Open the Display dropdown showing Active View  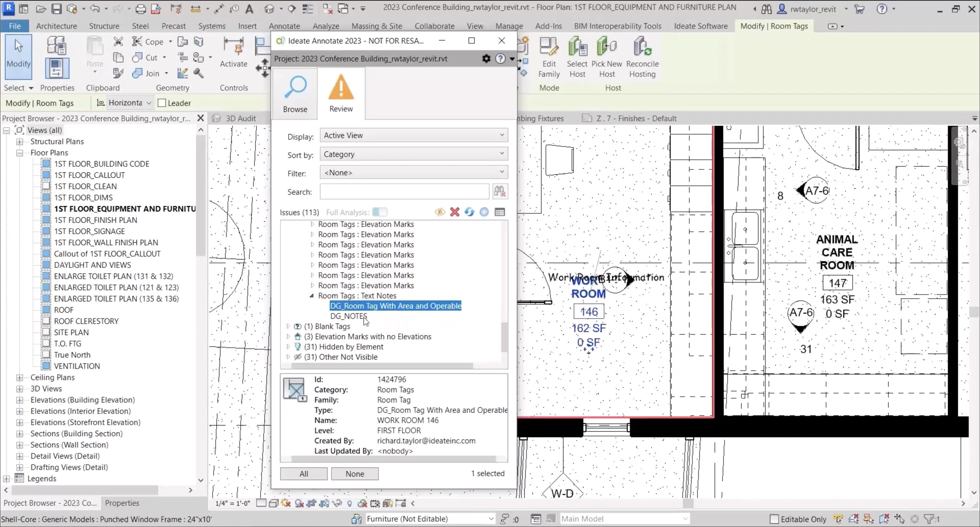[413, 135]
